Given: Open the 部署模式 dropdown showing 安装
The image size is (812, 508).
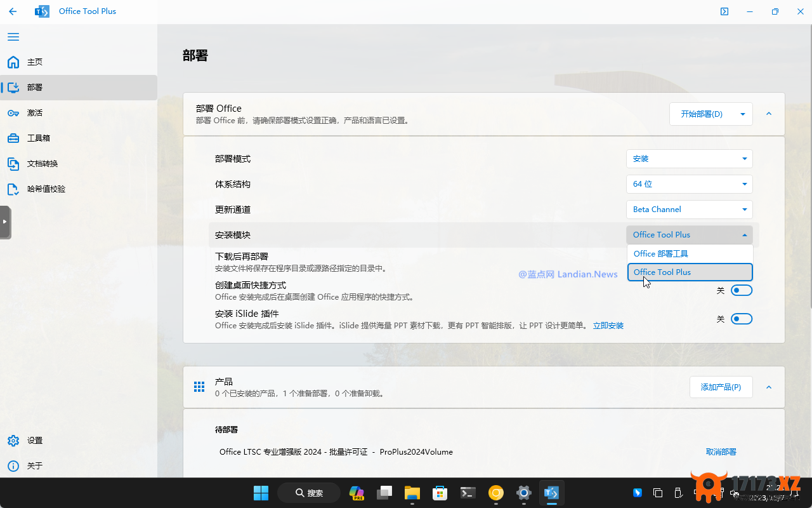Looking at the screenshot, I should (690, 159).
